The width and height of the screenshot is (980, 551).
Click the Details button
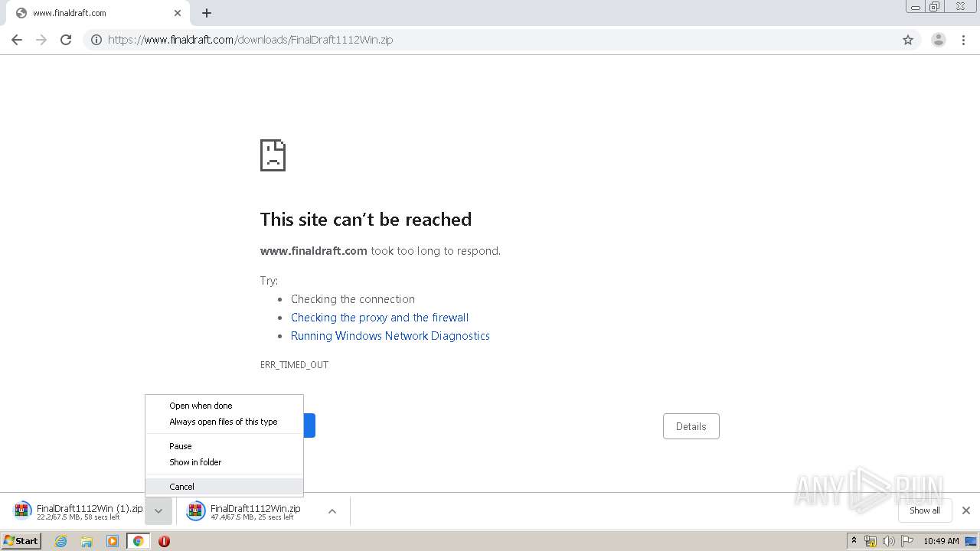691,426
